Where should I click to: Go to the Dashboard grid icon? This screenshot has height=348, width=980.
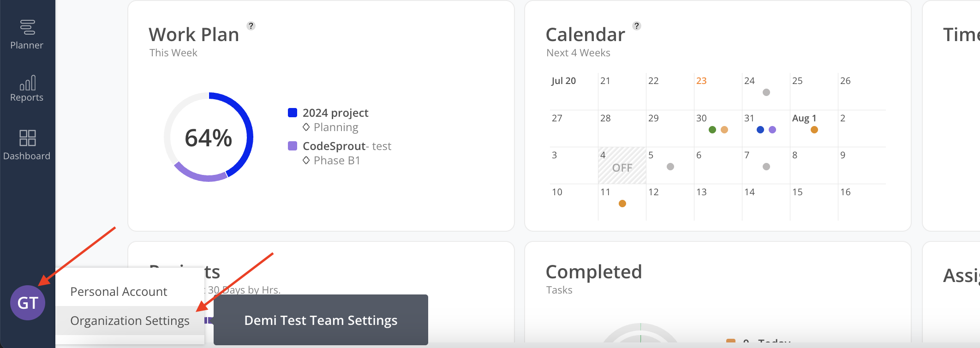point(28,138)
